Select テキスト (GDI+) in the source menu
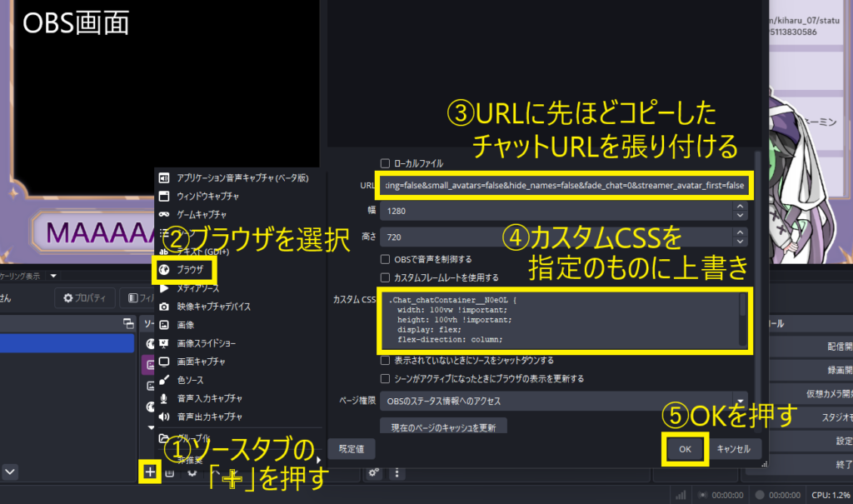Screen dimensions: 853x504 click(x=202, y=252)
